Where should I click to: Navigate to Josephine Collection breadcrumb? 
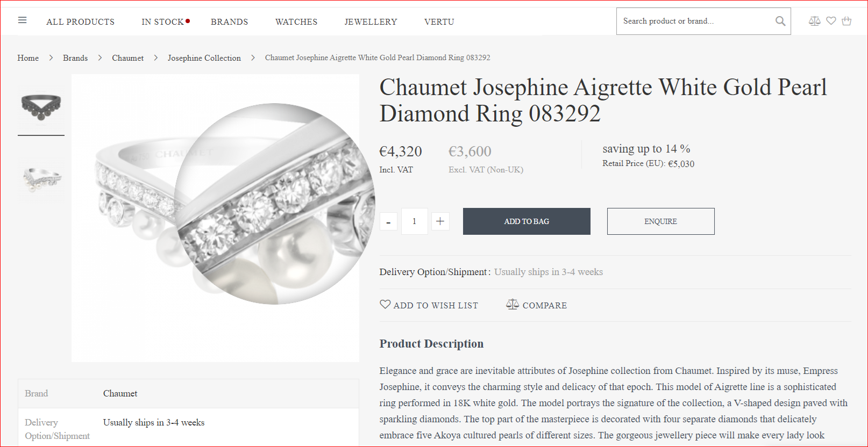(204, 58)
